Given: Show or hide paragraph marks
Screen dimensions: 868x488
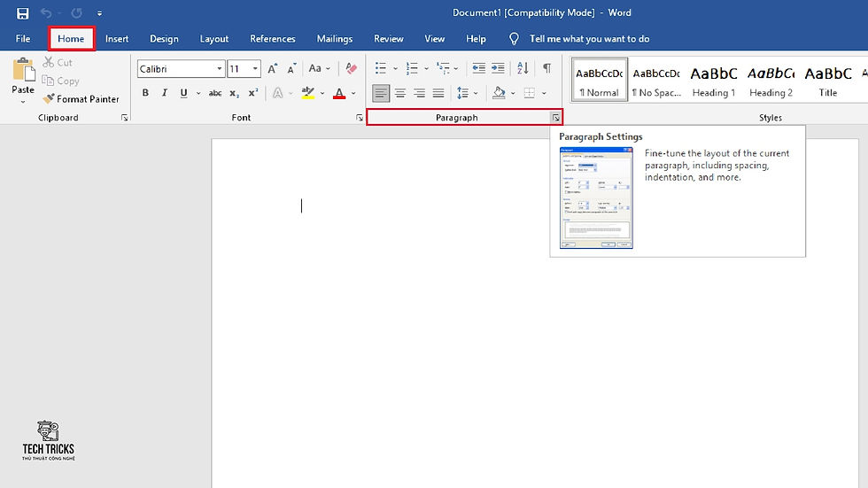Looking at the screenshot, I should click(x=547, y=68).
